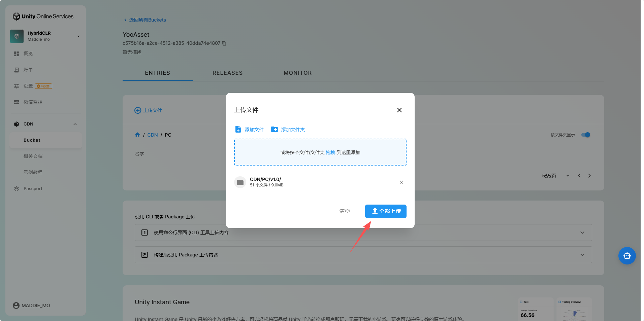Click the 上传文件 button behind dialog
The image size is (644, 321).
[148, 110]
